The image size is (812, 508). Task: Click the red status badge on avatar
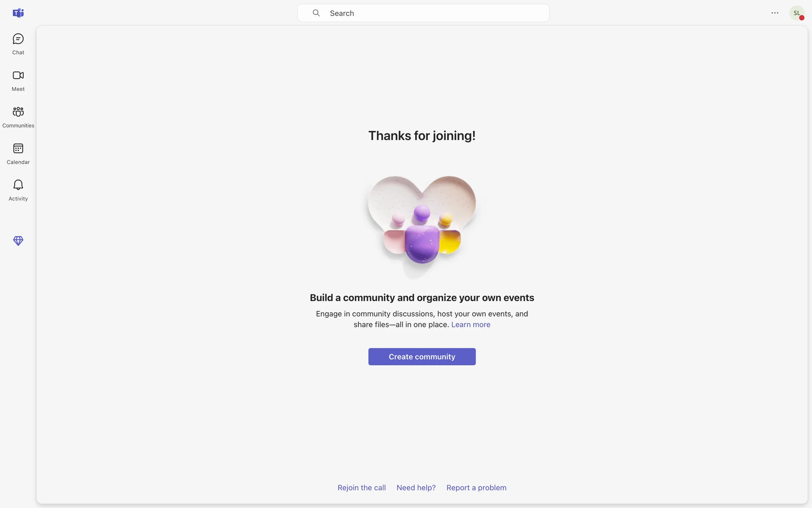[802, 18]
